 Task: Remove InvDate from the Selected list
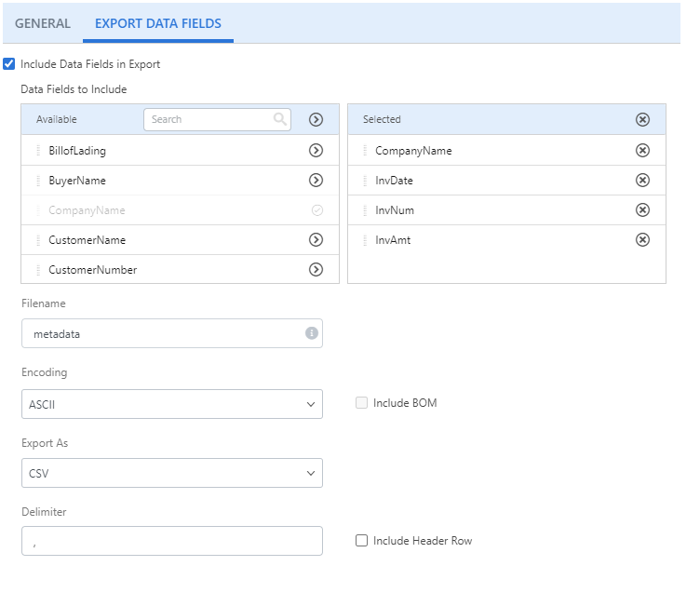click(641, 180)
